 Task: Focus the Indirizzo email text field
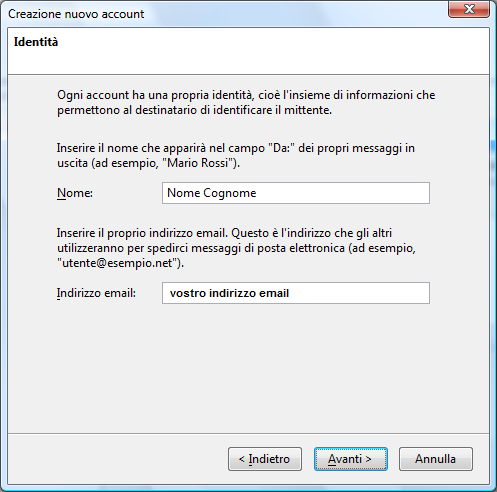[x=296, y=293]
